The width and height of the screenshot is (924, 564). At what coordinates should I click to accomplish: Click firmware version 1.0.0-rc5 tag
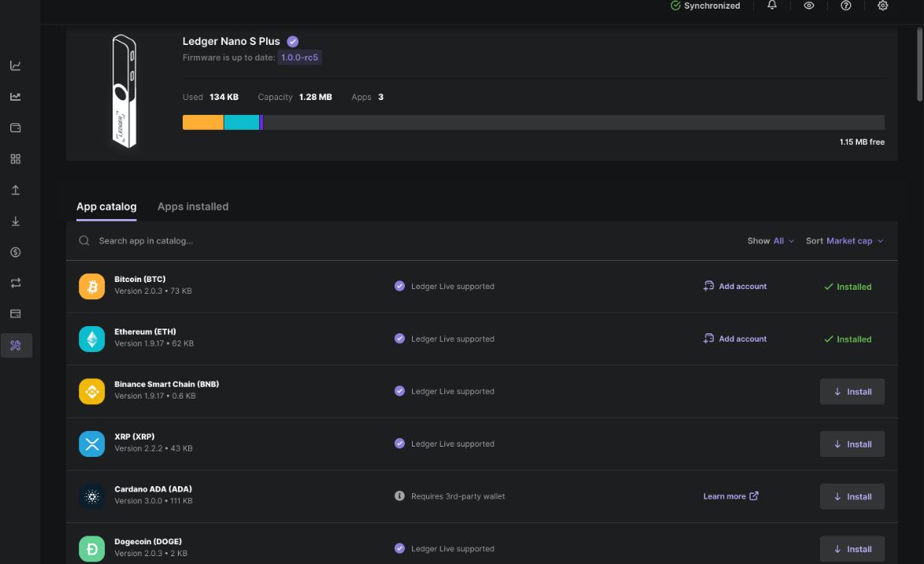[x=299, y=58]
